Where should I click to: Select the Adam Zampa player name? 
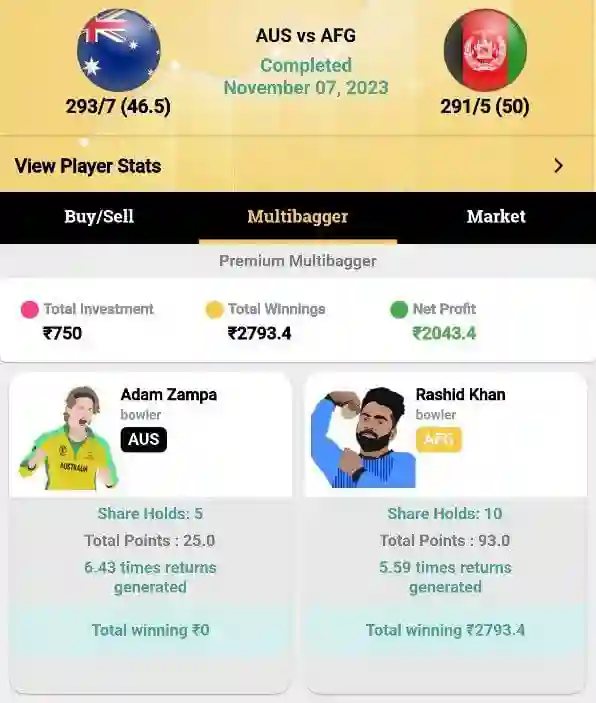point(169,395)
